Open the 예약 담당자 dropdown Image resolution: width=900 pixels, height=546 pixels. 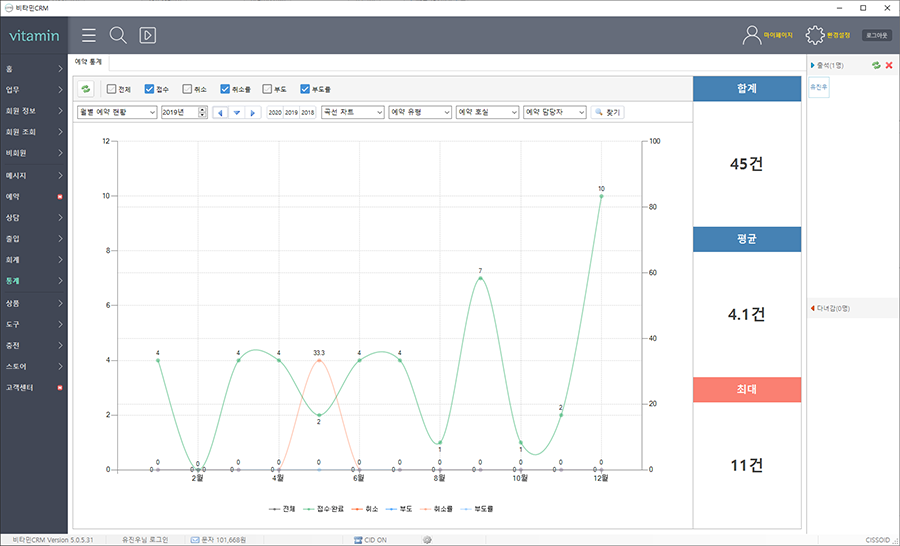(x=555, y=113)
